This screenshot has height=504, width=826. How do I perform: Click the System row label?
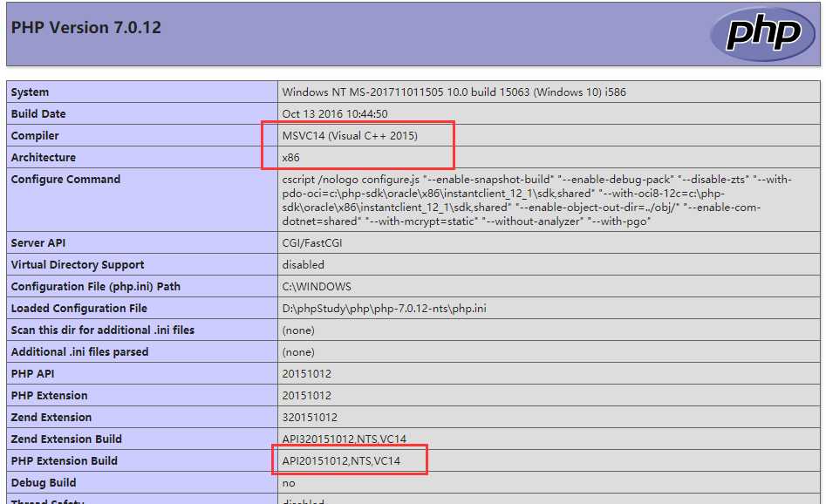[30, 92]
